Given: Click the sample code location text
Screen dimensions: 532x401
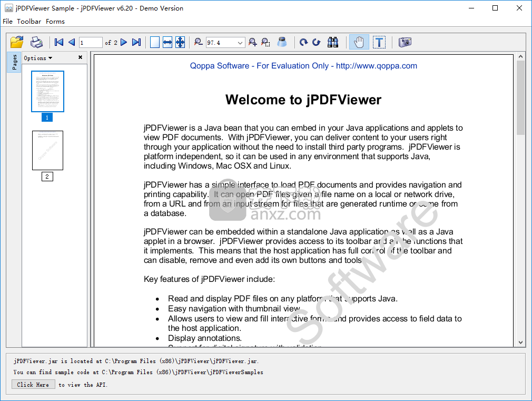Looking at the screenshot, I should pos(139,372).
